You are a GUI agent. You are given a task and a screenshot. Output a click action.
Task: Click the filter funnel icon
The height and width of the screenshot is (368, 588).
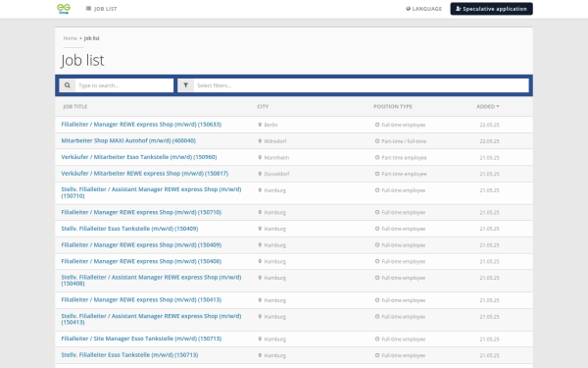[x=185, y=85]
